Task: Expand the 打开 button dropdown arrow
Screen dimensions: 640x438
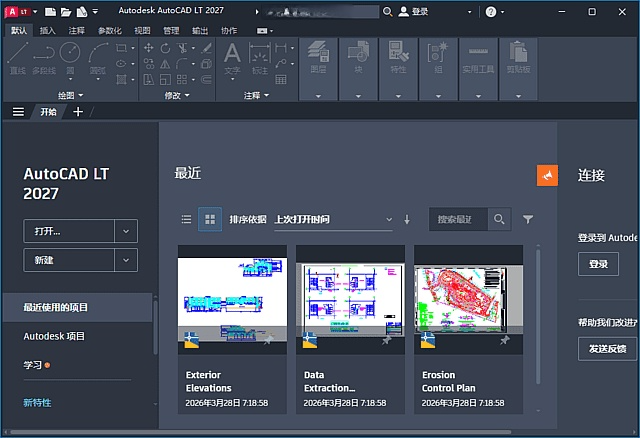Action: [125, 231]
